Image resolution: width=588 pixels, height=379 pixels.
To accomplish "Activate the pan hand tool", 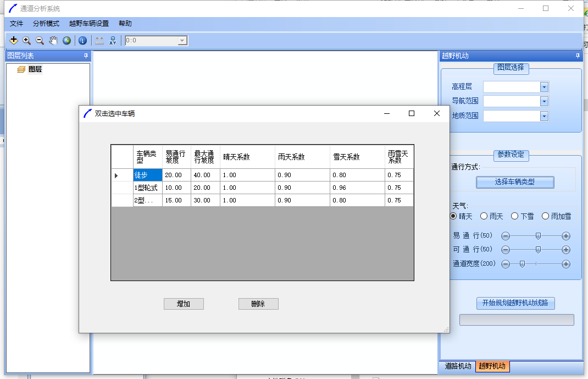I will [53, 40].
